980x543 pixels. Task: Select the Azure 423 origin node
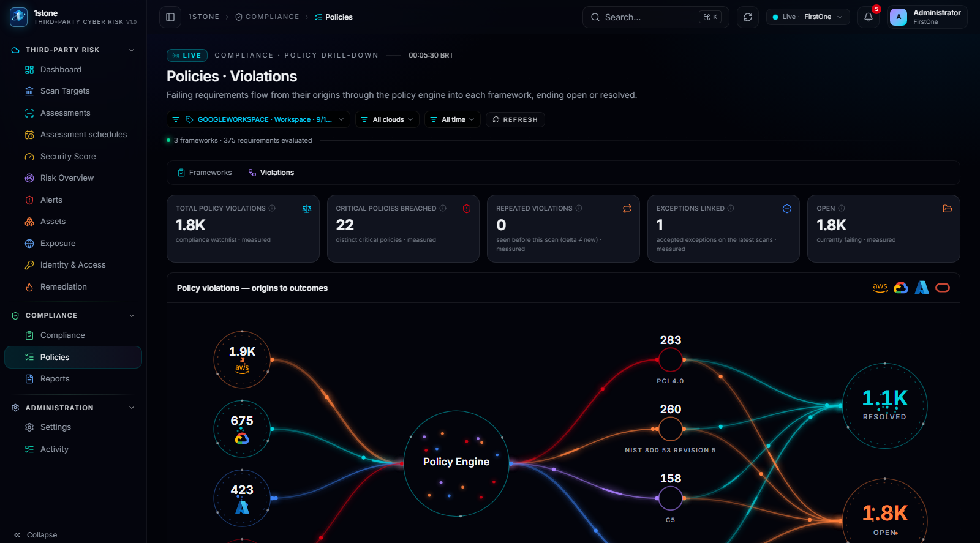click(242, 498)
